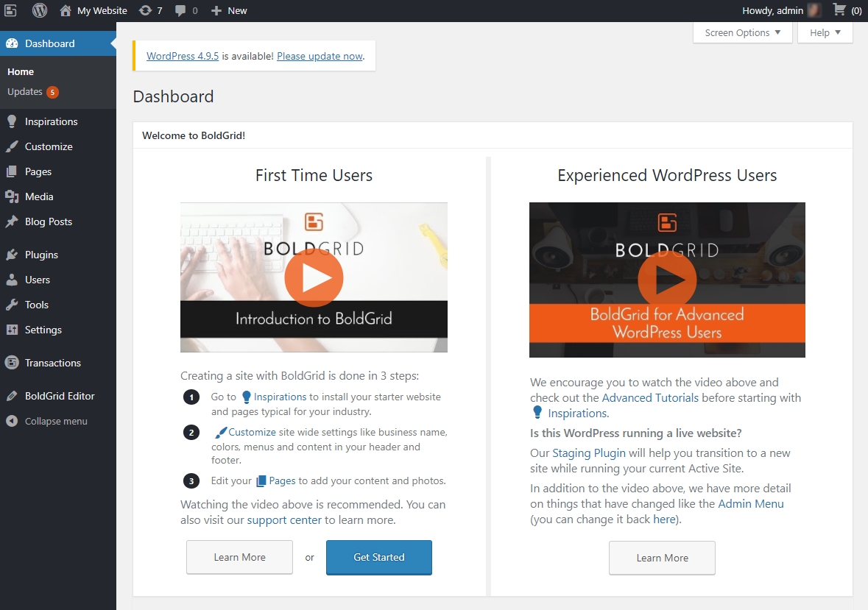Click the New label in admin bar
Image resolution: width=868 pixels, height=610 pixels.
coord(238,10)
